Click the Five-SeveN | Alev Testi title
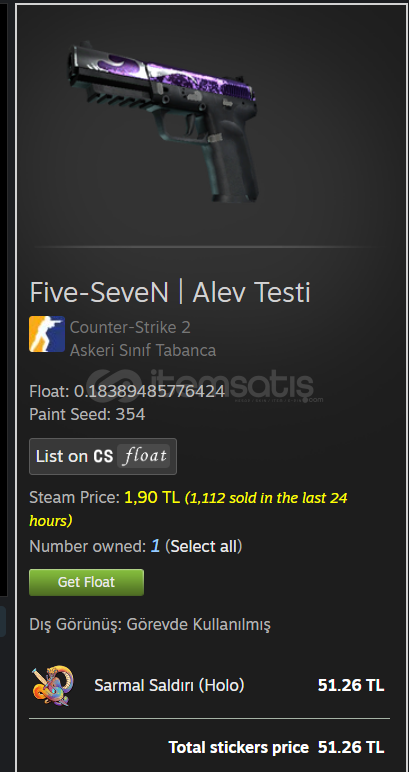 click(x=170, y=292)
